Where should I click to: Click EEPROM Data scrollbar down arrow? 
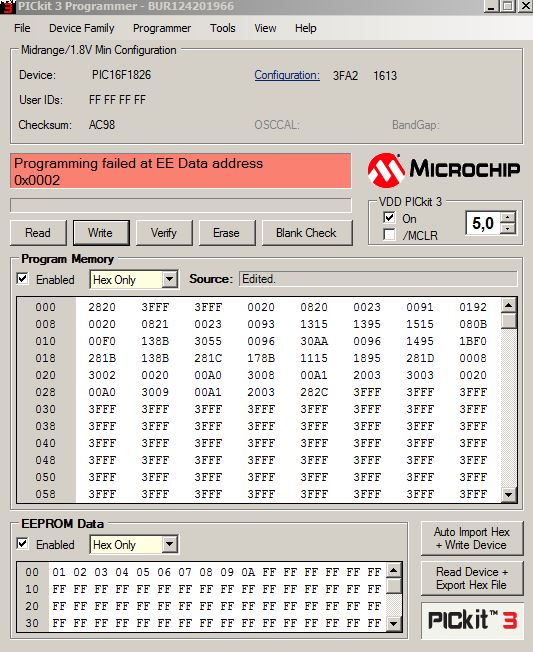point(394,624)
